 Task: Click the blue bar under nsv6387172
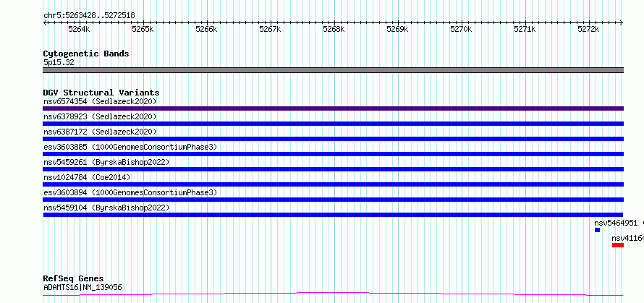(x=333, y=139)
